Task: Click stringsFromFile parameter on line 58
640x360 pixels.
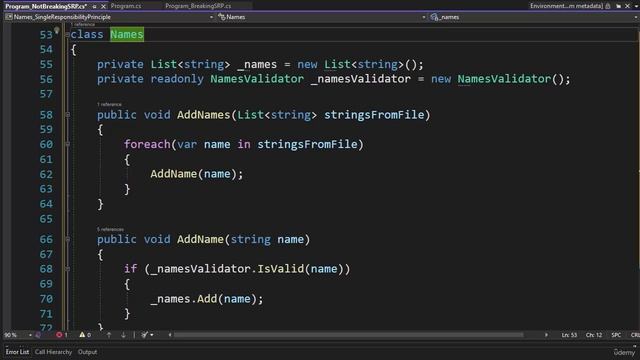Action: (374, 115)
